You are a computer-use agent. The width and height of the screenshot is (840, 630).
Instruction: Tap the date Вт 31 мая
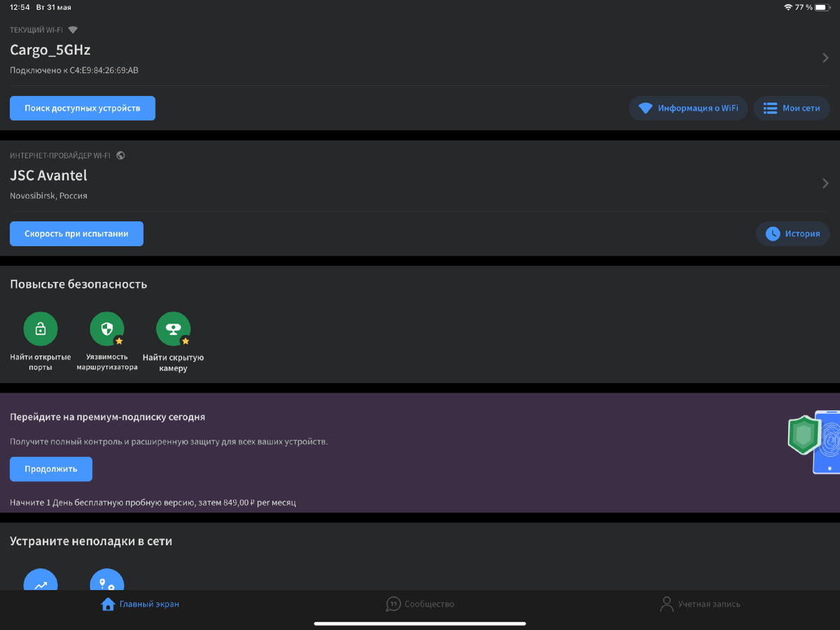pos(54,7)
